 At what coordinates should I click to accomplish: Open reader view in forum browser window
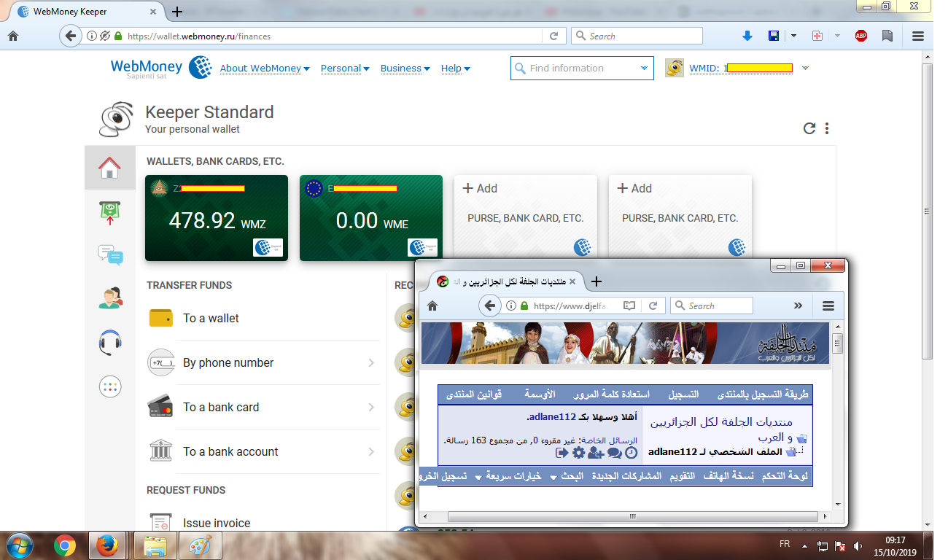click(x=629, y=306)
